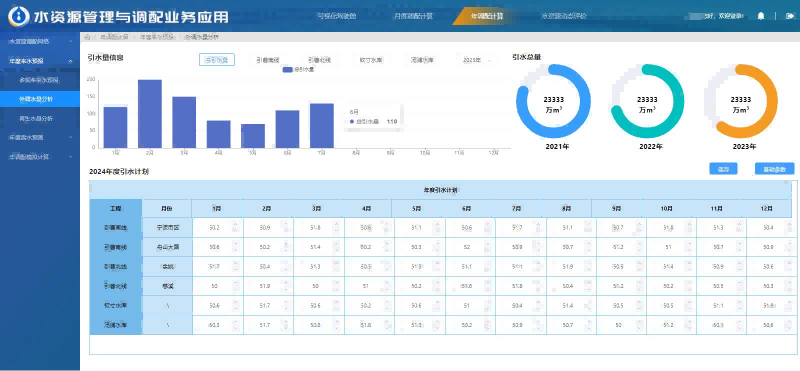
Task: Click the notification bell icon
Action: tap(761, 16)
